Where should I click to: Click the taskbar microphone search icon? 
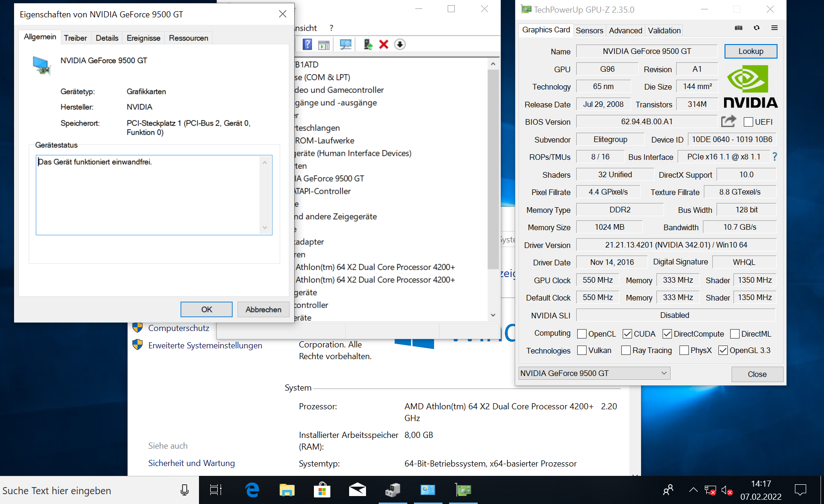point(184,490)
